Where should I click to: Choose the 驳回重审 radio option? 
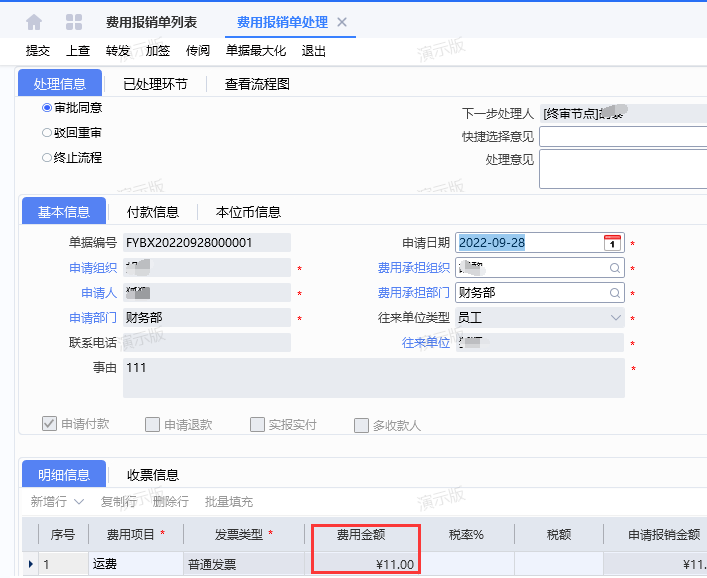tap(47, 133)
